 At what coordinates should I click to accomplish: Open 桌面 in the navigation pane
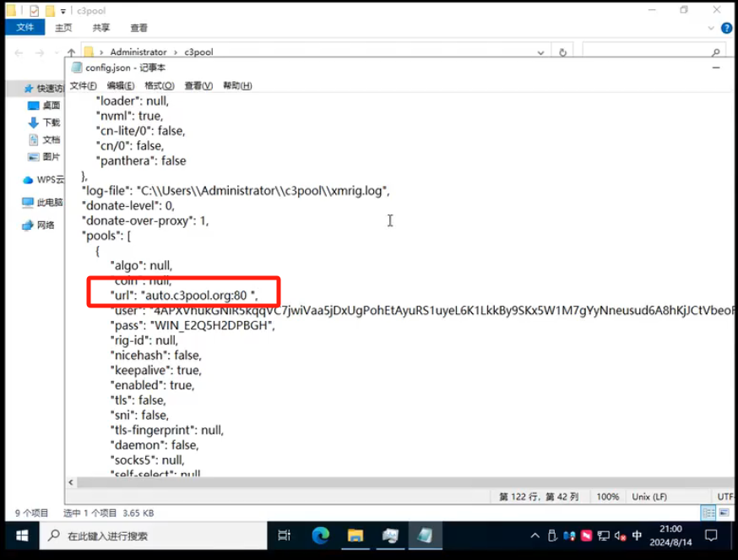coord(44,106)
